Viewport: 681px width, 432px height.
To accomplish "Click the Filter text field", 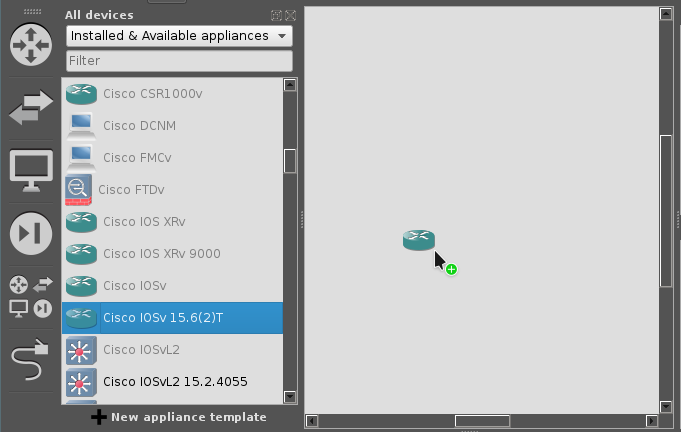I will click(179, 61).
